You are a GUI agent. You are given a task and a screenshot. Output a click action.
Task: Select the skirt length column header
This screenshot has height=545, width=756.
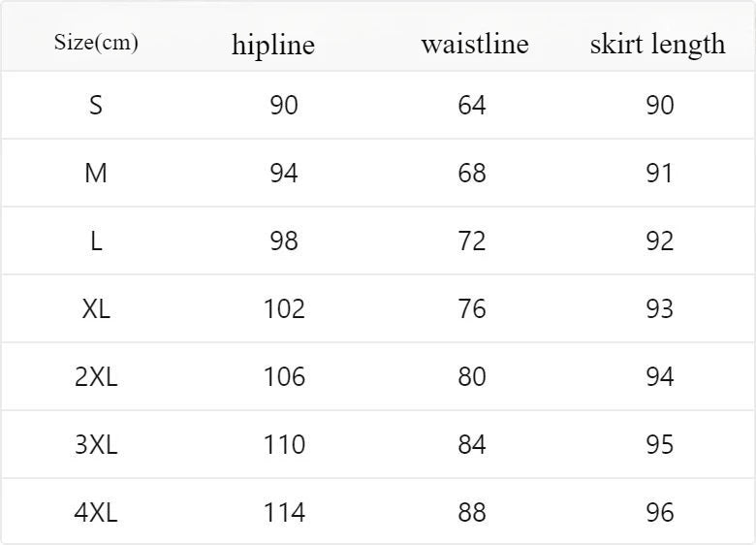pyautogui.click(x=658, y=44)
